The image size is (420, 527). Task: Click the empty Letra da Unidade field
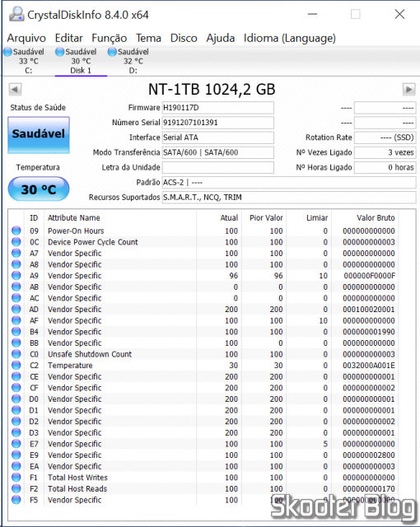(x=217, y=167)
